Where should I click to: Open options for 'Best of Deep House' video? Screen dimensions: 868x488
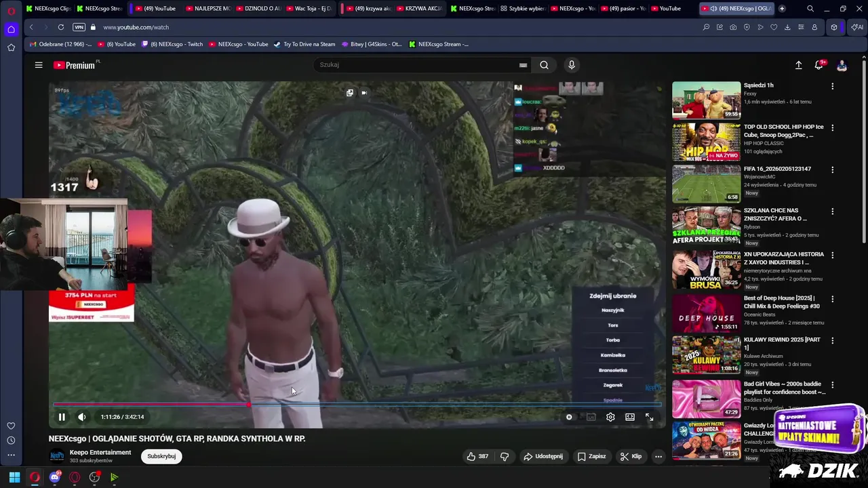pyautogui.click(x=832, y=299)
